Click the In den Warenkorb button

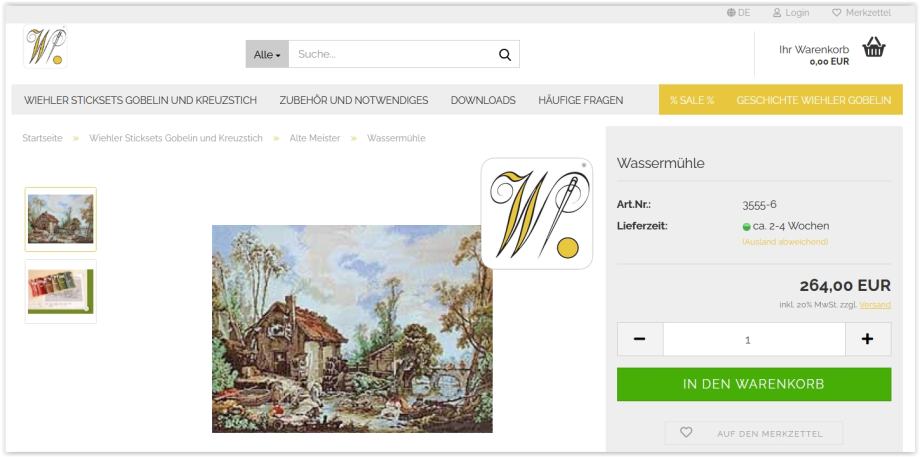click(754, 384)
